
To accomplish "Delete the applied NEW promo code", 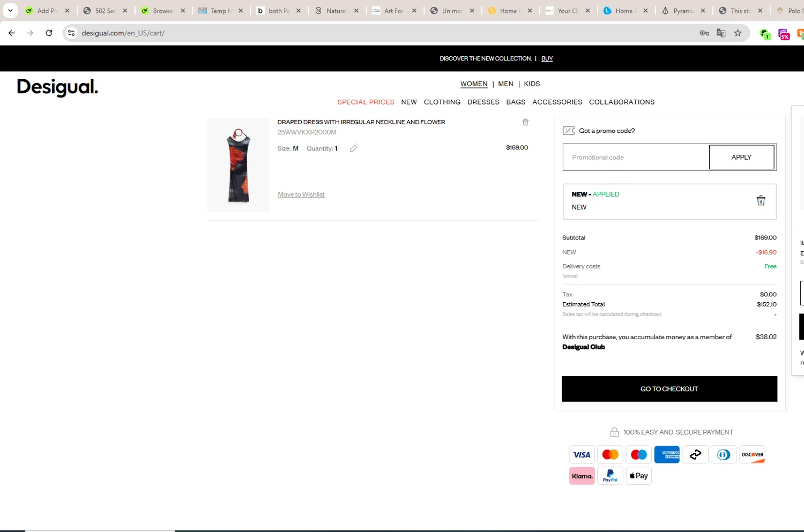I will (x=761, y=200).
